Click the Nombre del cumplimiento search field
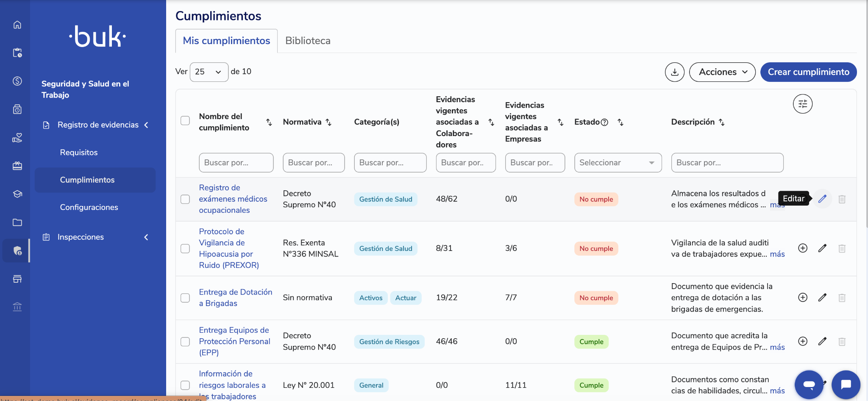Screen dimensions: 868x401 coord(236,163)
